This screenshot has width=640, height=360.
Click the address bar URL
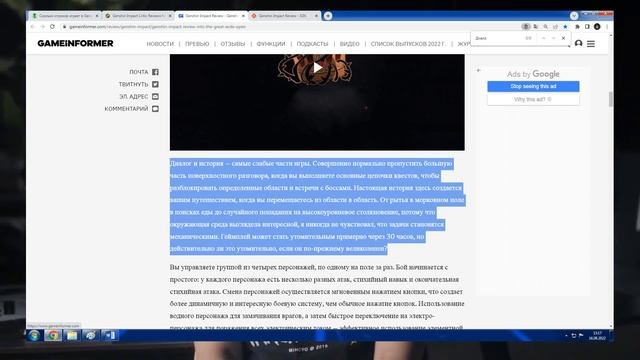pos(158,27)
